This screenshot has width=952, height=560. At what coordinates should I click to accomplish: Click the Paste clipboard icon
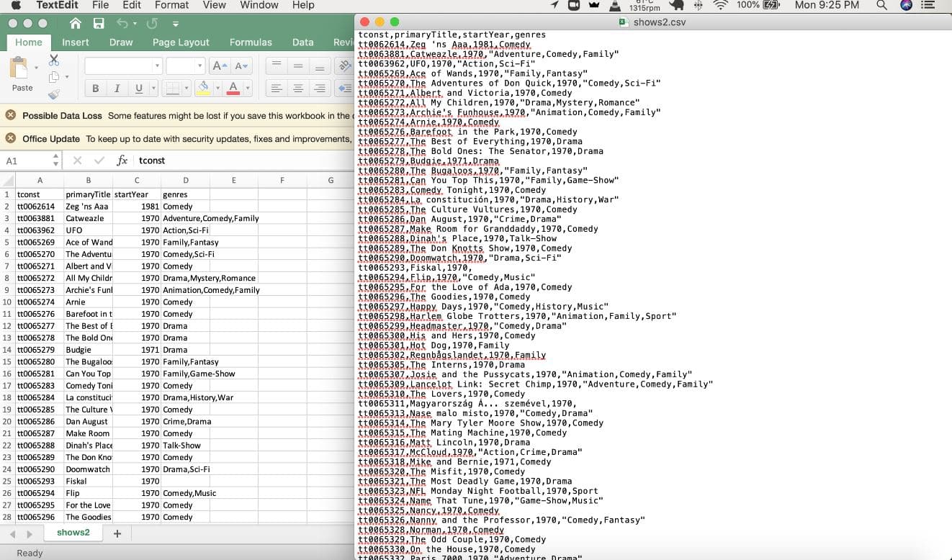[x=19, y=68]
